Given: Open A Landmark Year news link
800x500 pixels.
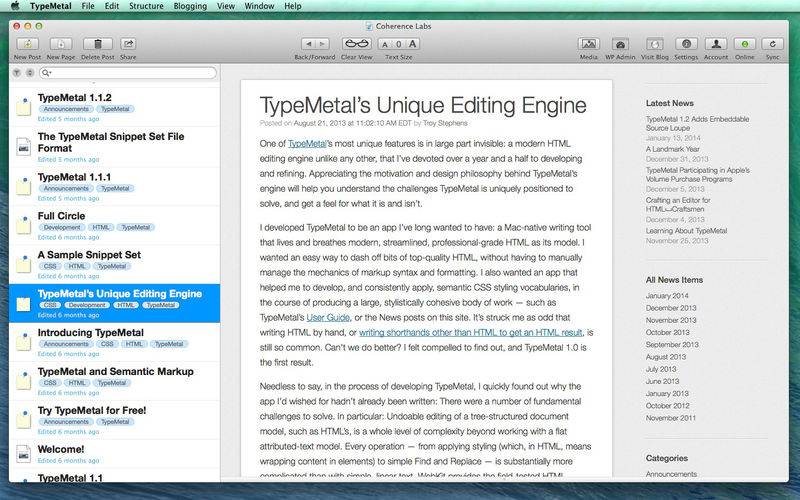Looking at the screenshot, I should tap(672, 149).
